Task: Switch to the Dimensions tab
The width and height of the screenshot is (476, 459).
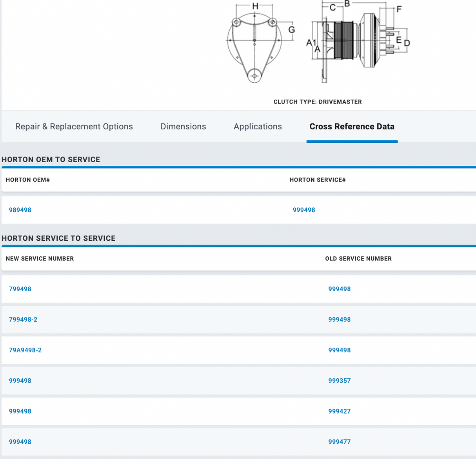Action: tap(183, 127)
